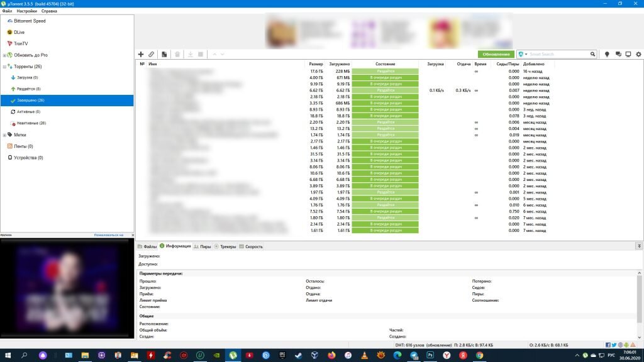Open the lightbulb tips icon in toolbar
Screen dimensions: 644x362
(x=607, y=54)
